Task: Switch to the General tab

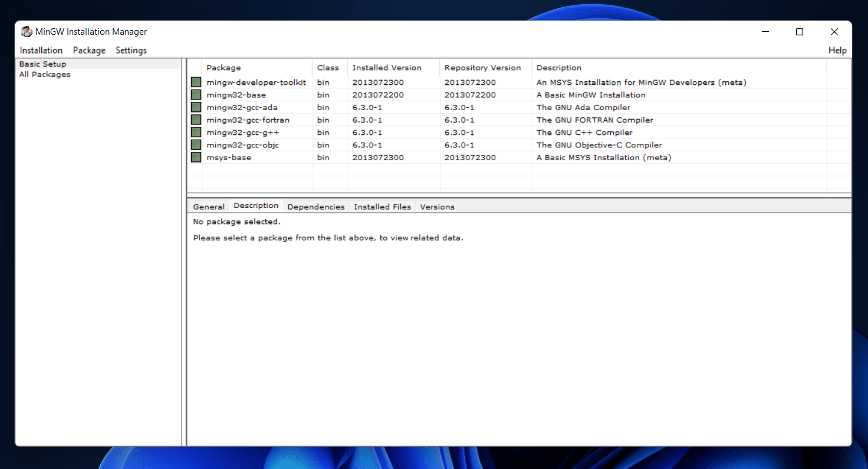Action: coord(209,207)
